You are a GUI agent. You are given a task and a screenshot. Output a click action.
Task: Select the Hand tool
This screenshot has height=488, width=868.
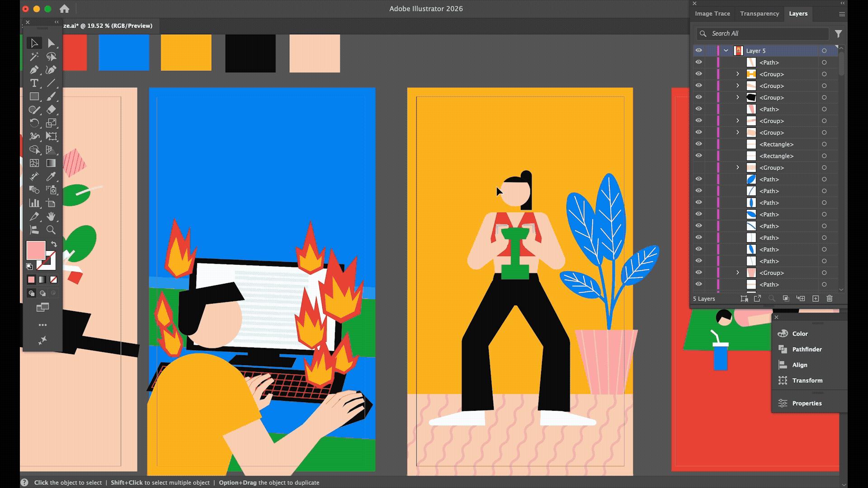[51, 216]
